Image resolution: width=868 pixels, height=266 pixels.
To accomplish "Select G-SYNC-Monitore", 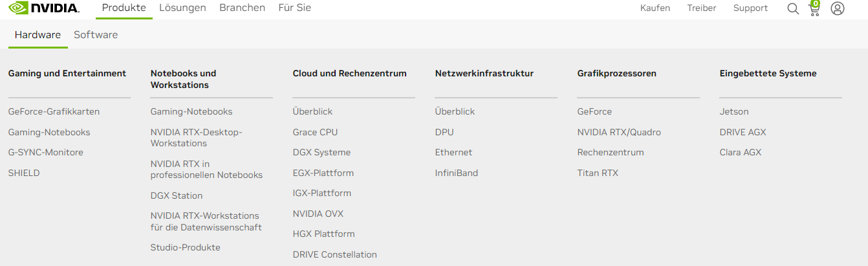I will coord(45,152).
